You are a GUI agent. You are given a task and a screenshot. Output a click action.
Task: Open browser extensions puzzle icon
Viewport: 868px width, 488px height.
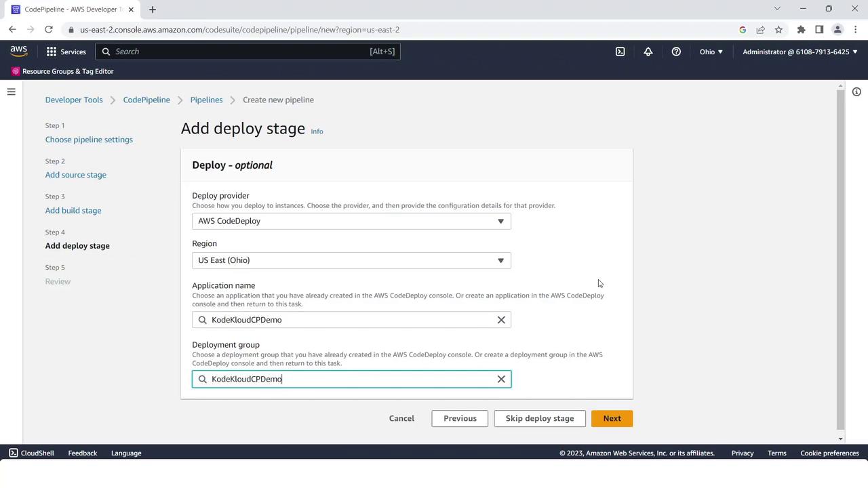[801, 30]
